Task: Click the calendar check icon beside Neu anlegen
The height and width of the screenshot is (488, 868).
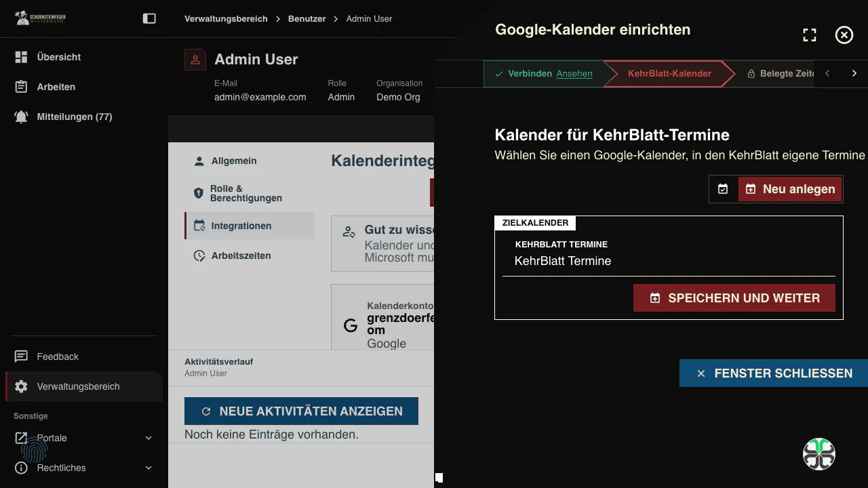Action: (x=723, y=189)
